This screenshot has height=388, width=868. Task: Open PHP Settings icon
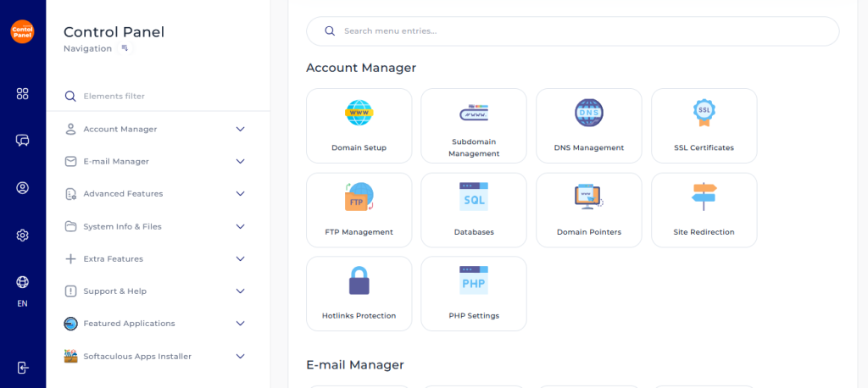(x=474, y=280)
